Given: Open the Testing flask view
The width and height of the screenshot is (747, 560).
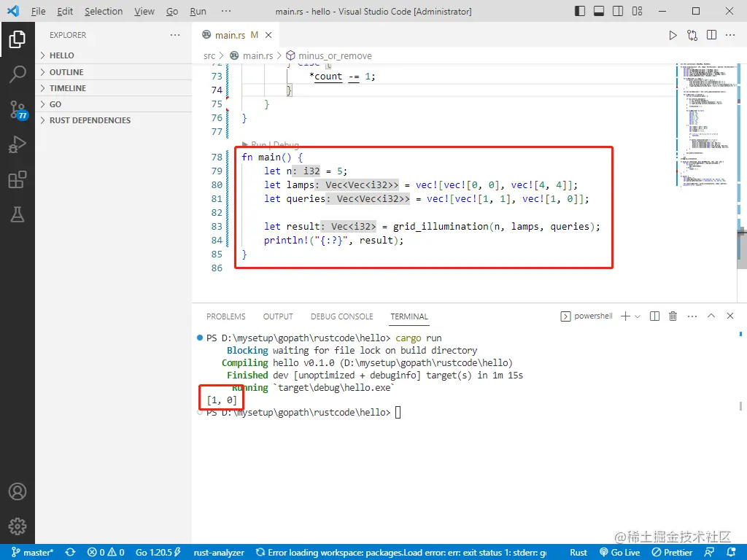Looking at the screenshot, I should (18, 215).
